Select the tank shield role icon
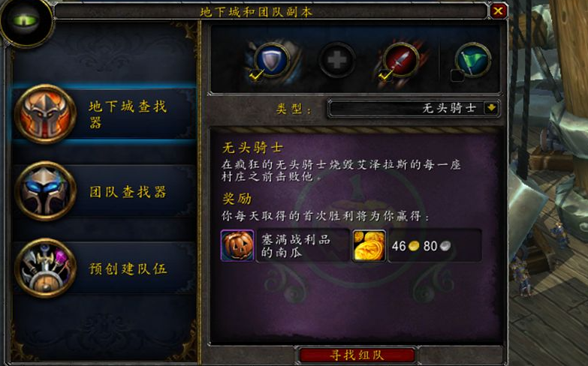Image resolution: width=588 pixels, height=366 pixels. [x=272, y=59]
